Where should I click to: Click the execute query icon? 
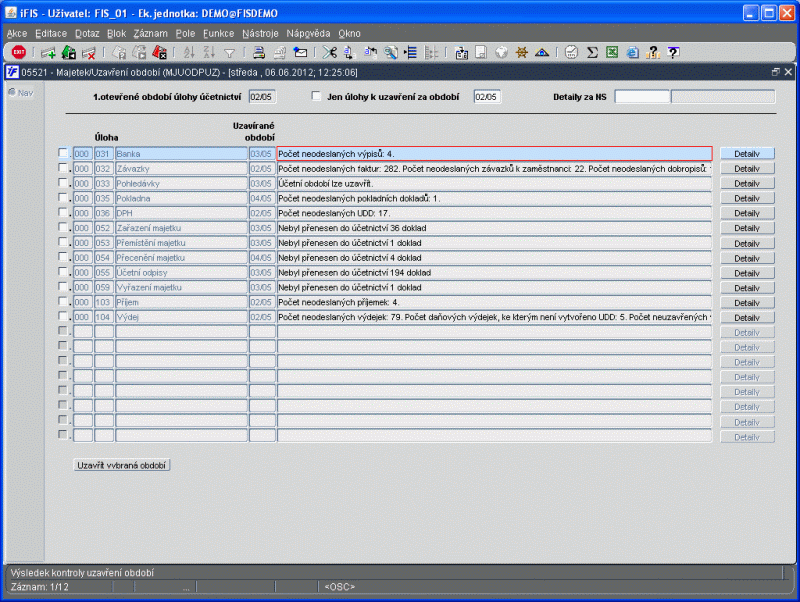pos(139,53)
